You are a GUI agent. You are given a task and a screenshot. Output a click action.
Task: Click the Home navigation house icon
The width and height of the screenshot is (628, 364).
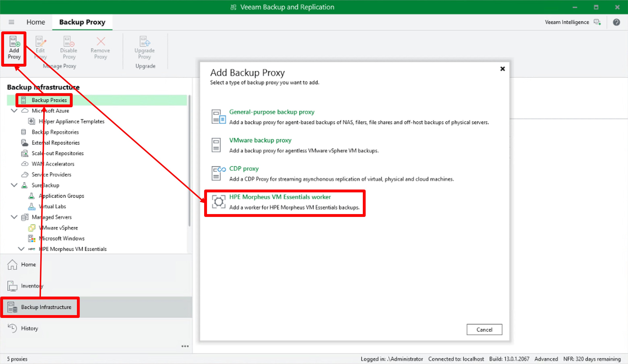point(12,264)
